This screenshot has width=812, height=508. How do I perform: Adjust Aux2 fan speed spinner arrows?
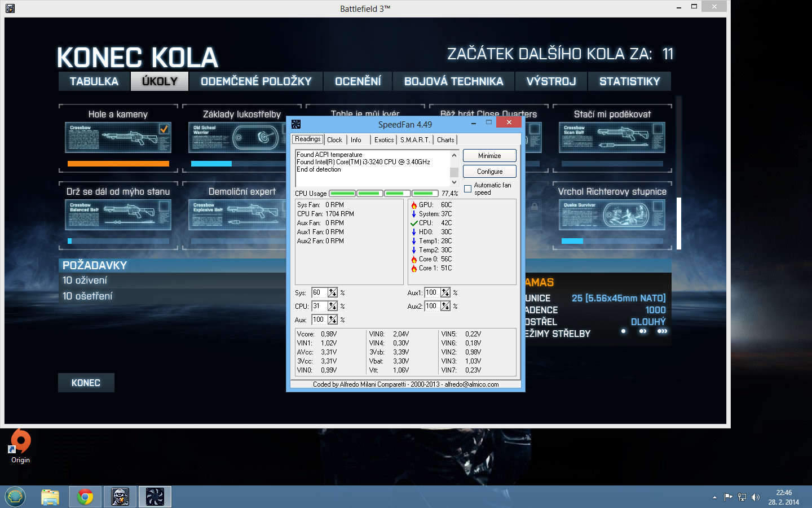tap(445, 306)
